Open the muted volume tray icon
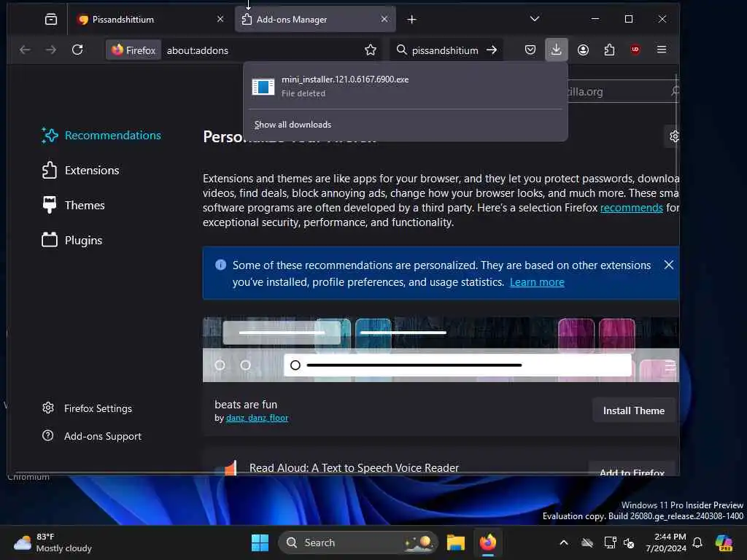The width and height of the screenshot is (747, 560). click(629, 542)
